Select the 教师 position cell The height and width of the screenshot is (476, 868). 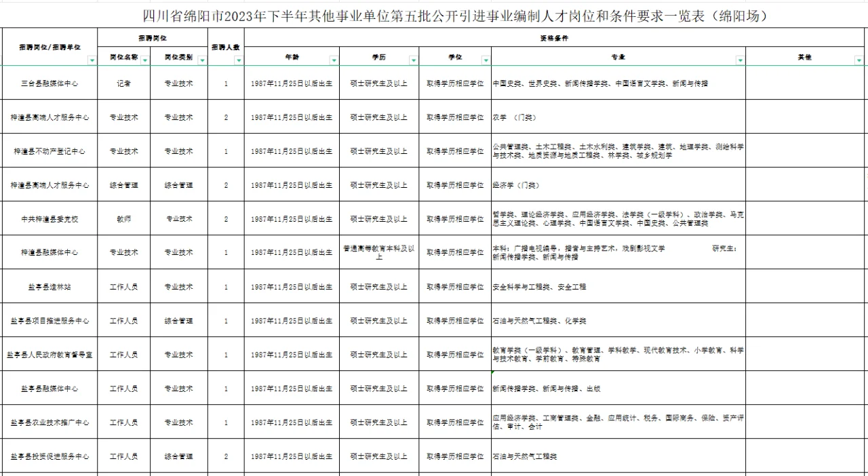124,219
